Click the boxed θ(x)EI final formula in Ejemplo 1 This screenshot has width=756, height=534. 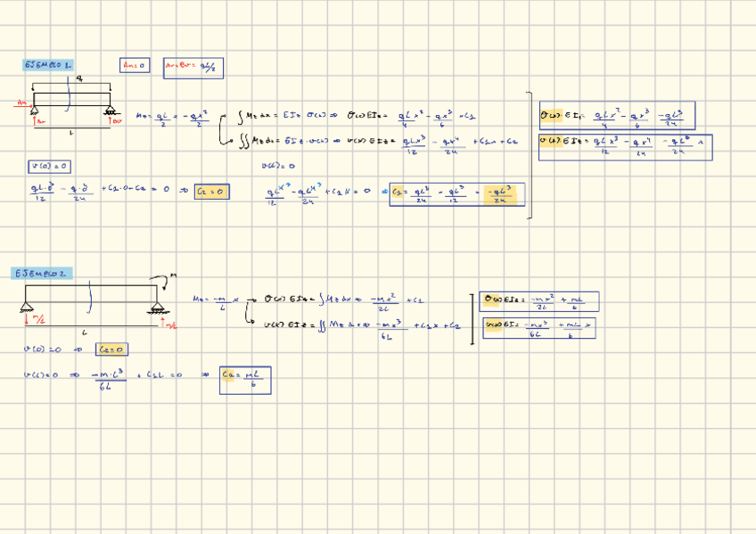615,116
